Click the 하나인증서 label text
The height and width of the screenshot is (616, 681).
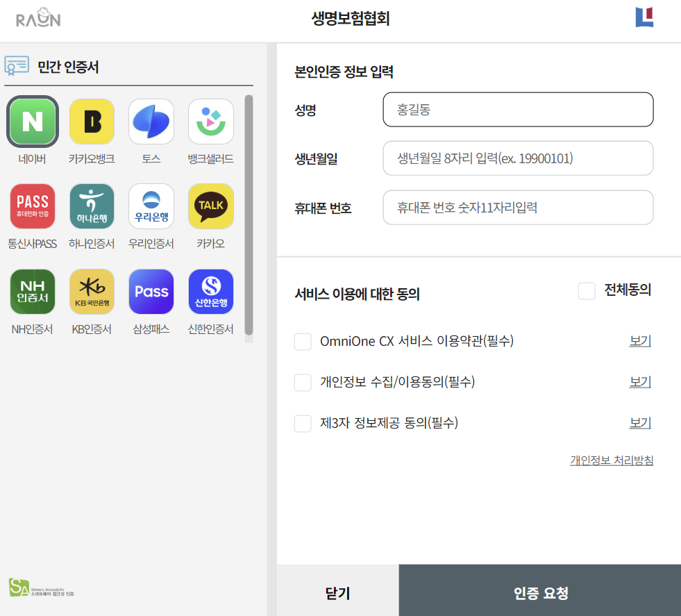[x=92, y=244]
